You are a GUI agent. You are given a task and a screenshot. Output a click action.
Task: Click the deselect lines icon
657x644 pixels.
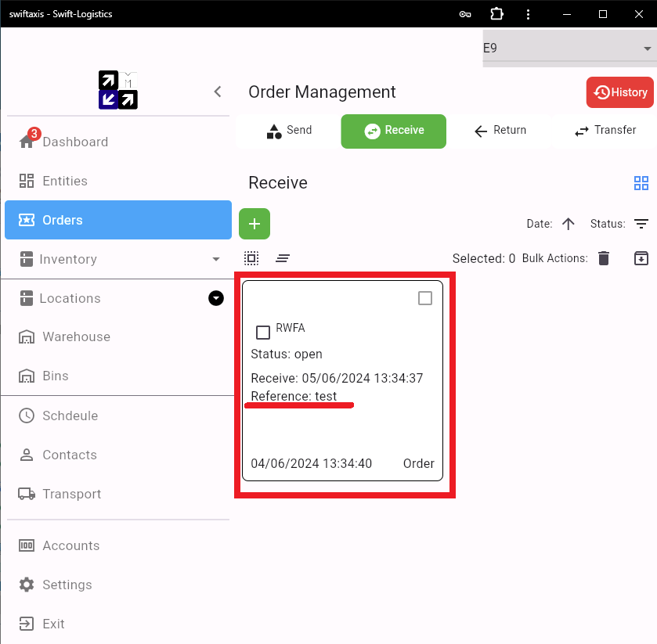(283, 258)
